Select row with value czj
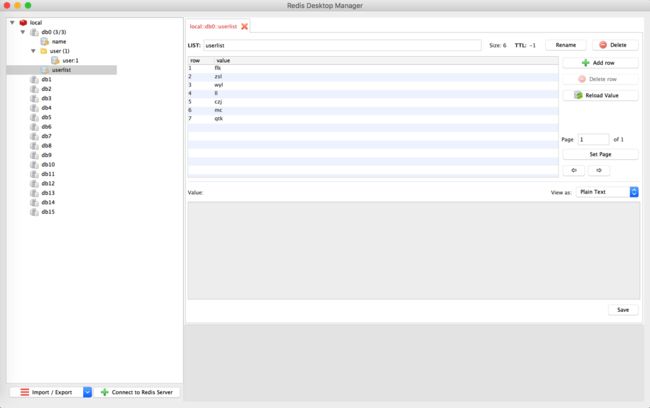 point(373,102)
